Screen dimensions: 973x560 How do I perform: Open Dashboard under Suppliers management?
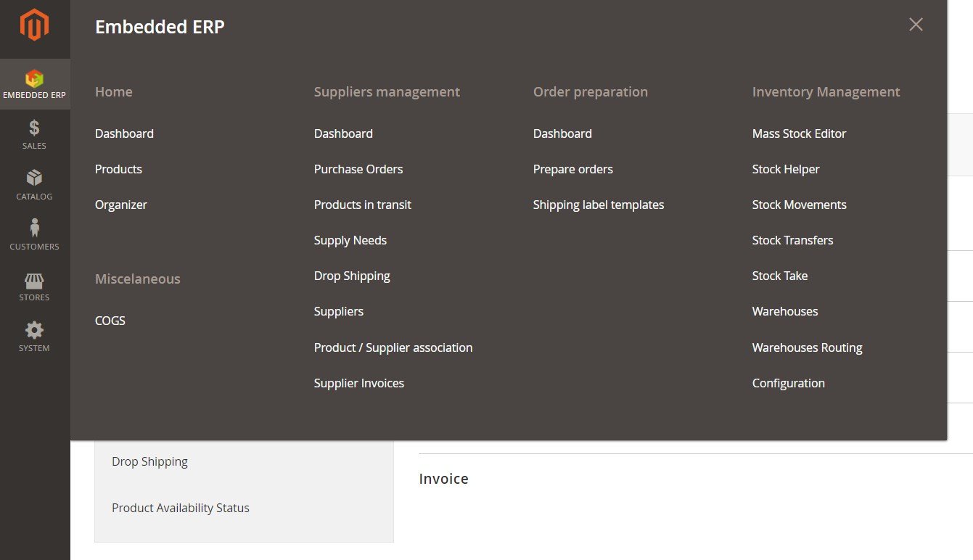click(x=343, y=133)
